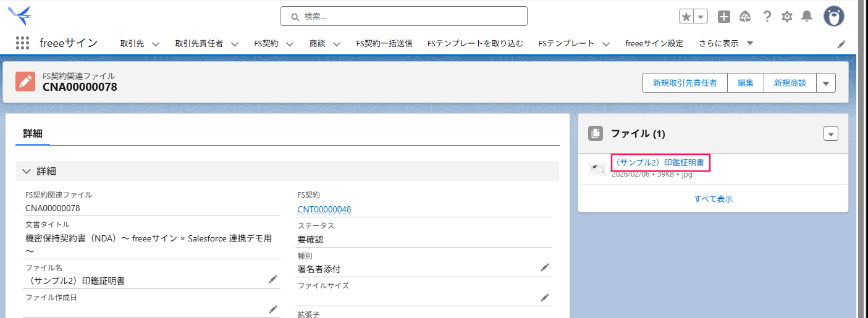The image size is (868, 318).
Task: Expand the FS契約 tab chevron
Action: click(x=289, y=44)
